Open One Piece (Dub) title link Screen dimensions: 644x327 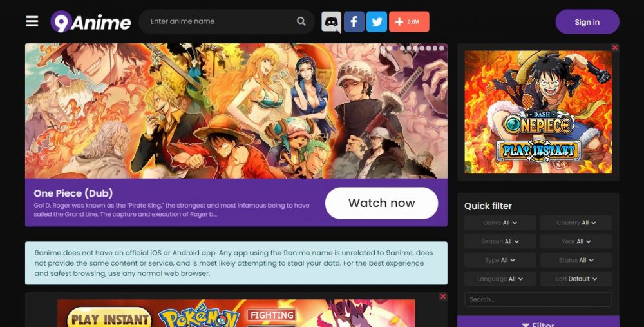73,193
